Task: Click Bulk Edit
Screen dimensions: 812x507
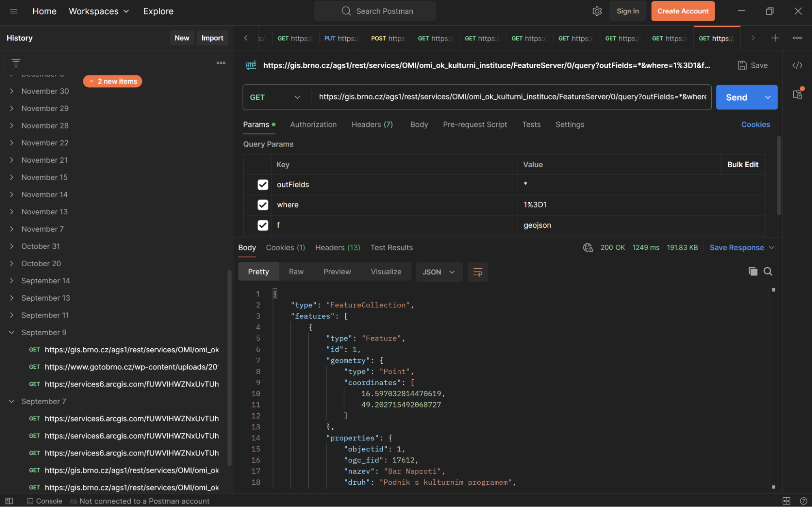Action: click(x=743, y=164)
